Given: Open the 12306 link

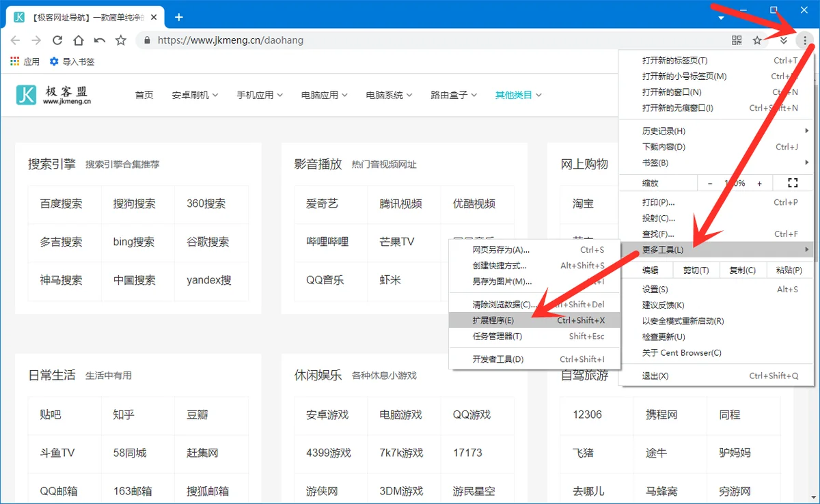Looking at the screenshot, I should [x=587, y=415].
